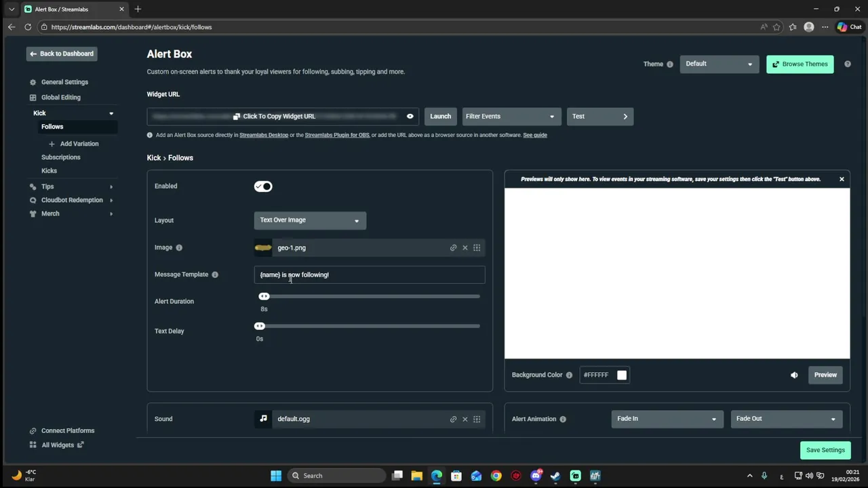This screenshot has height=488, width=868.
Task: Open File Explorer from taskbar
Action: tap(416, 476)
